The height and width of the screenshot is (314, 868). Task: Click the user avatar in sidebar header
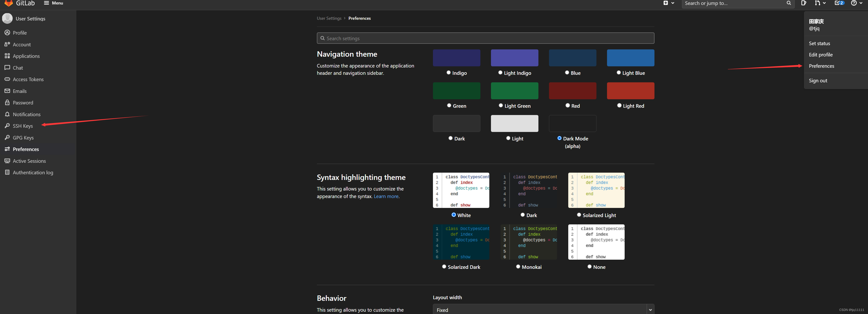click(7, 19)
